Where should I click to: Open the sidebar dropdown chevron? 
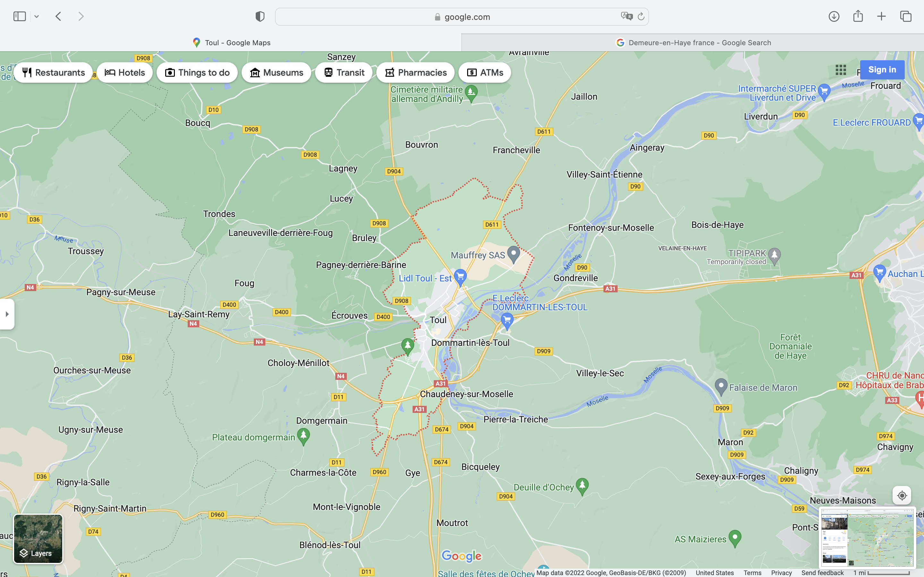[x=37, y=16]
